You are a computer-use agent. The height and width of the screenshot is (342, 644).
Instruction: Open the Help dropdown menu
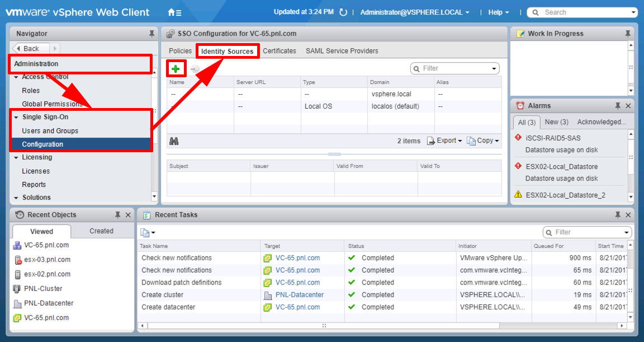point(499,12)
